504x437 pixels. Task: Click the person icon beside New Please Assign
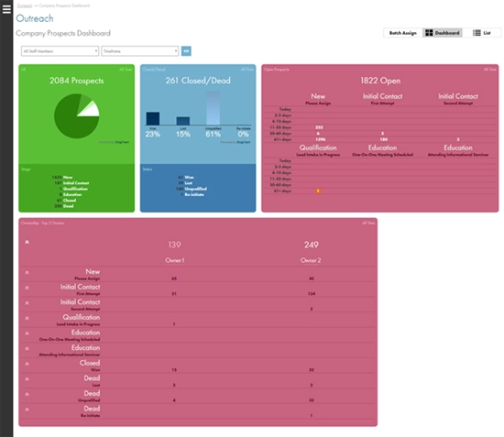[27, 272]
